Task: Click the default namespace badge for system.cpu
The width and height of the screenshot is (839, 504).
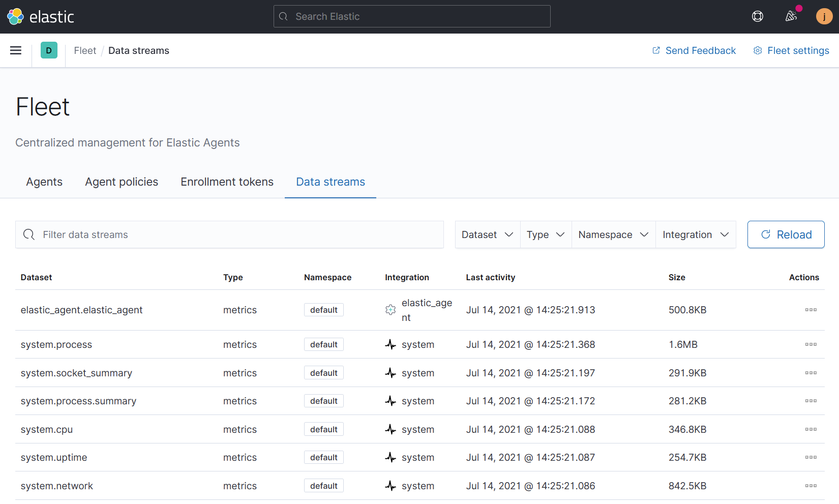Action: [x=324, y=429]
